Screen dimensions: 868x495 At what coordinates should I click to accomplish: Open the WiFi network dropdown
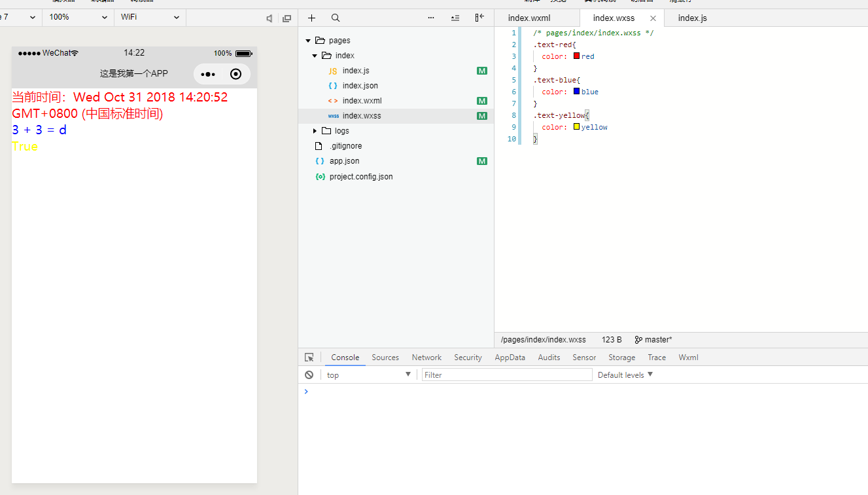(150, 18)
